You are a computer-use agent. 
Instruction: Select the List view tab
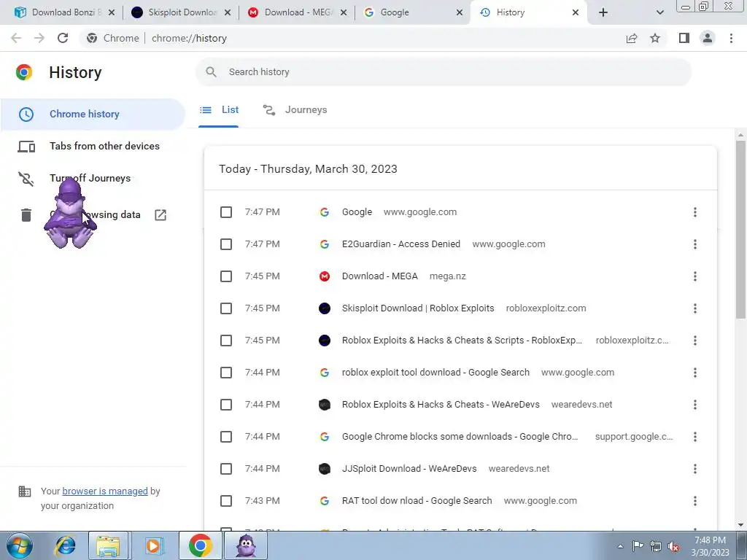(219, 110)
